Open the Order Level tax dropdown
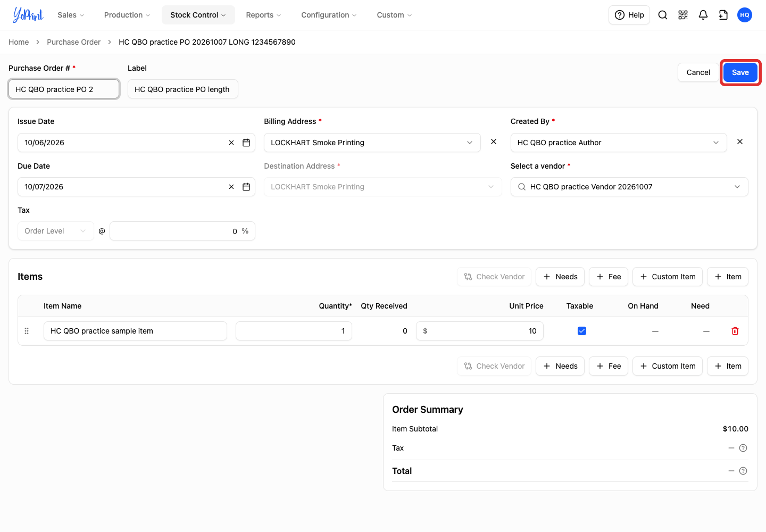 tap(56, 231)
